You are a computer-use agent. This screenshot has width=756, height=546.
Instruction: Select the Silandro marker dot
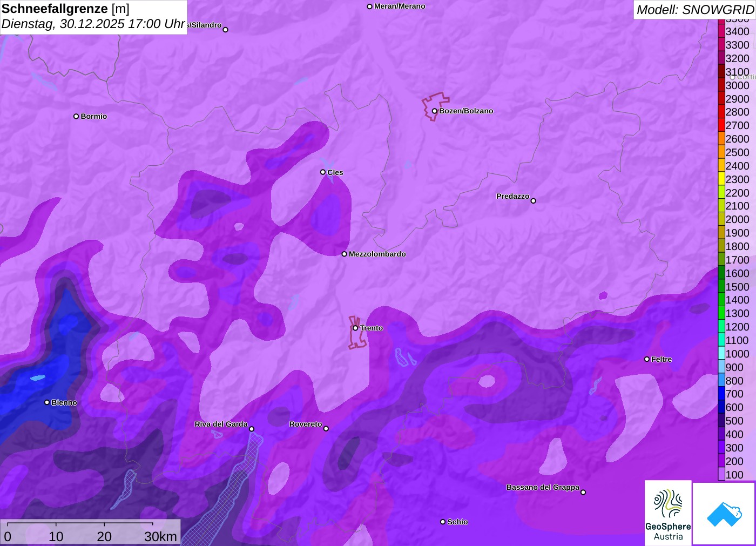coord(226,30)
